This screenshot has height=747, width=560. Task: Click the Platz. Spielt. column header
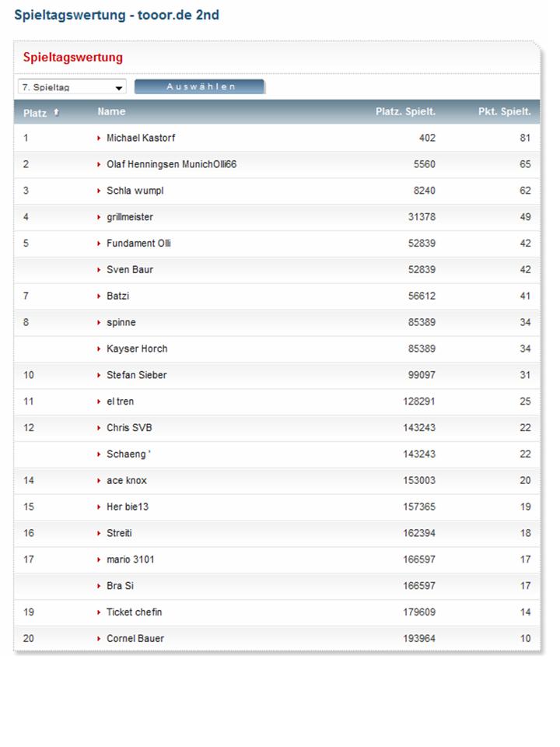(405, 112)
